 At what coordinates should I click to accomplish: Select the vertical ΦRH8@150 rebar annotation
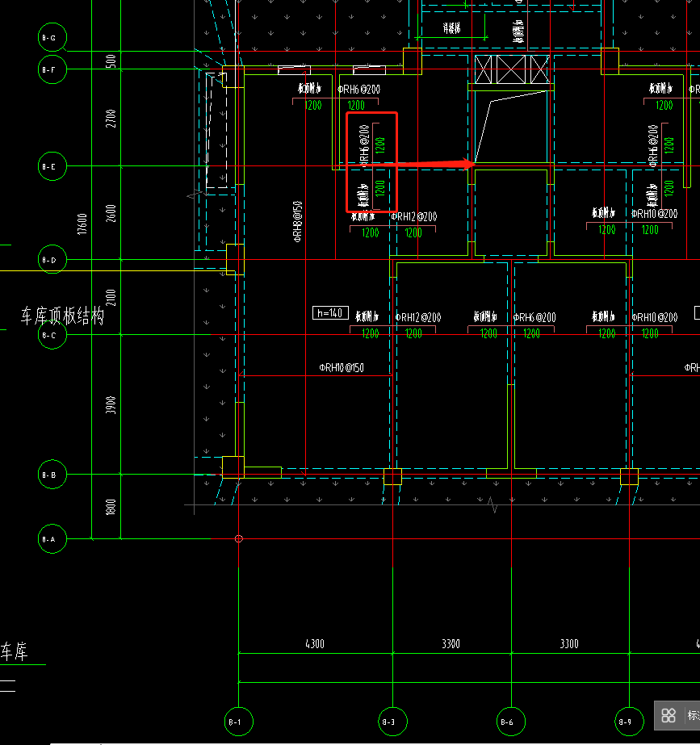point(297,222)
